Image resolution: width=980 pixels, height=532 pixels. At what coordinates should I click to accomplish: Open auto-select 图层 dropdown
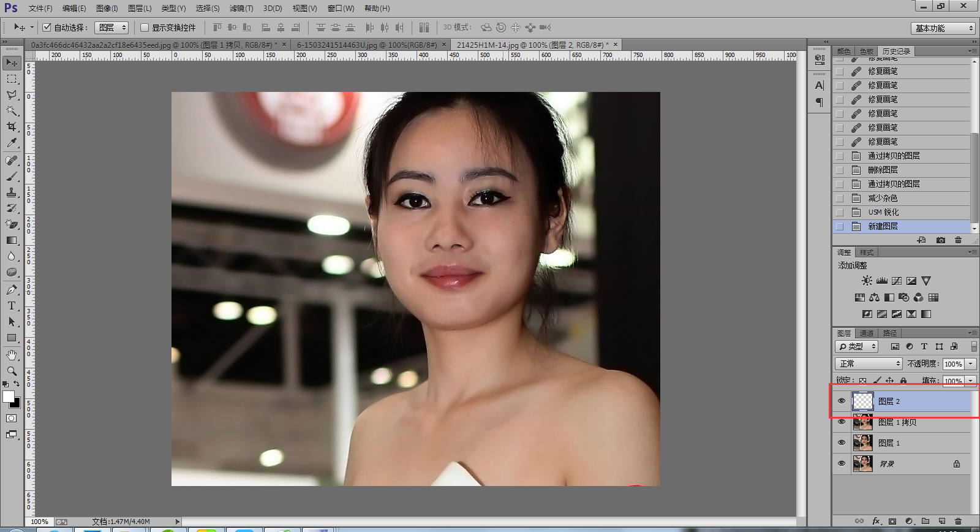111,28
